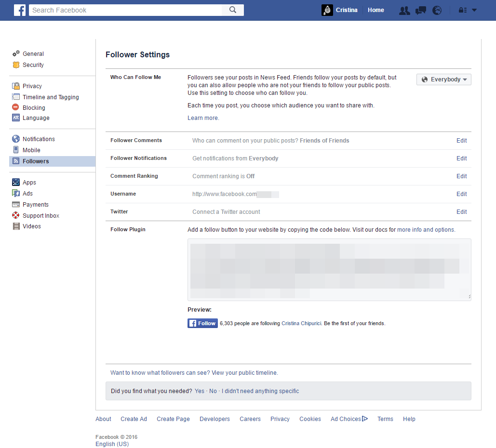Open the Everybody audience dropdown
The image size is (496, 448).
(x=444, y=79)
